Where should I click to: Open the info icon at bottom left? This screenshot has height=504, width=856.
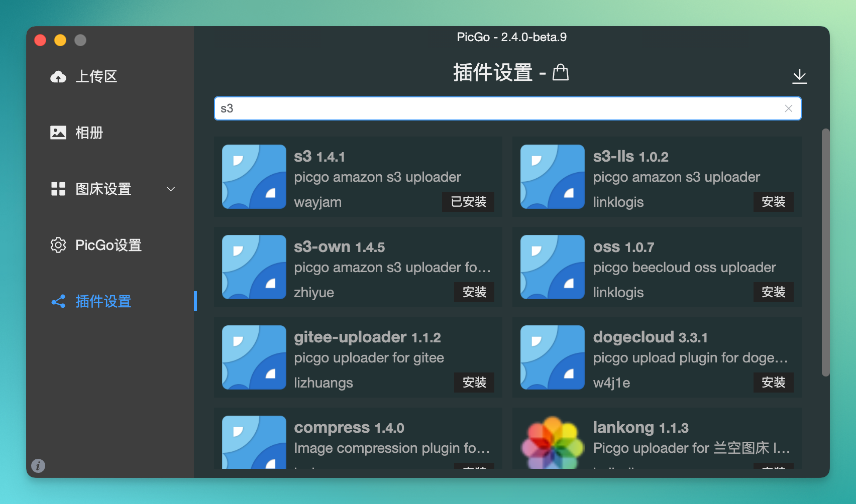tap(38, 466)
